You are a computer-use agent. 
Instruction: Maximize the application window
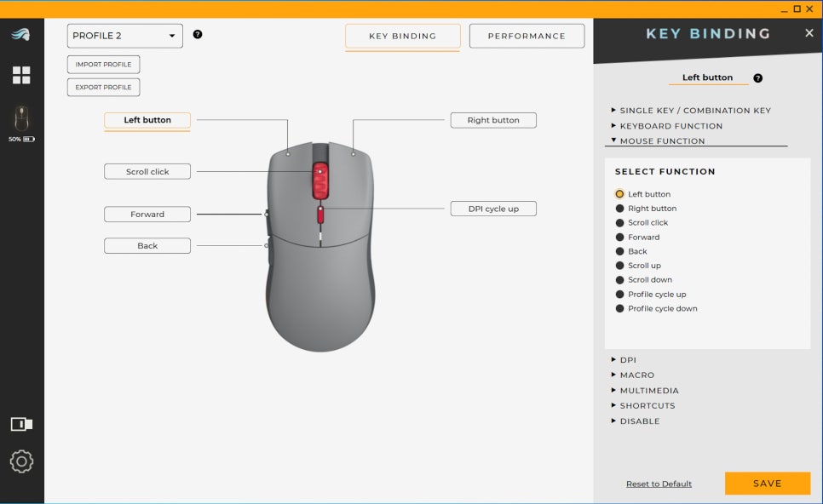(x=797, y=9)
